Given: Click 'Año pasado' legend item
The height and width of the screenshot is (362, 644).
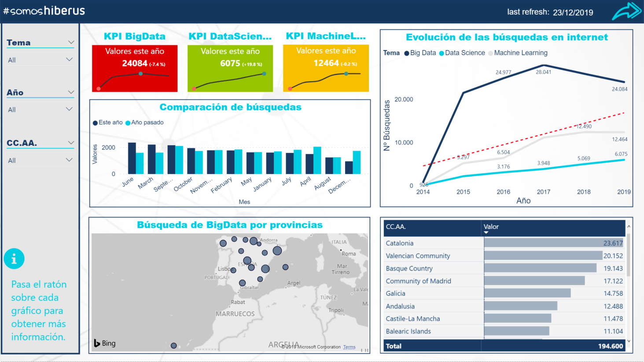Looking at the screenshot, I should 144,122.
